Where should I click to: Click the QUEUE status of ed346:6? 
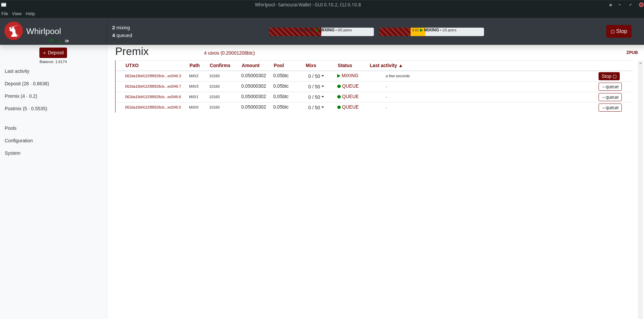tap(348, 97)
